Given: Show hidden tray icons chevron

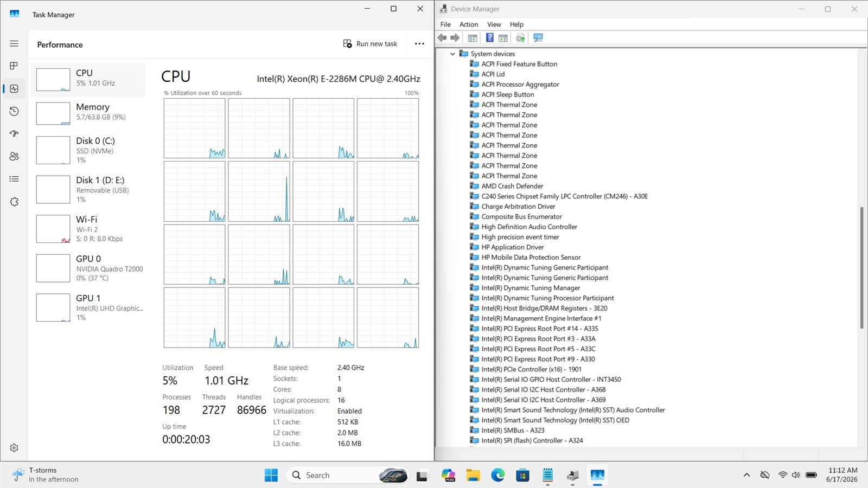Looking at the screenshot, I should 746,475.
